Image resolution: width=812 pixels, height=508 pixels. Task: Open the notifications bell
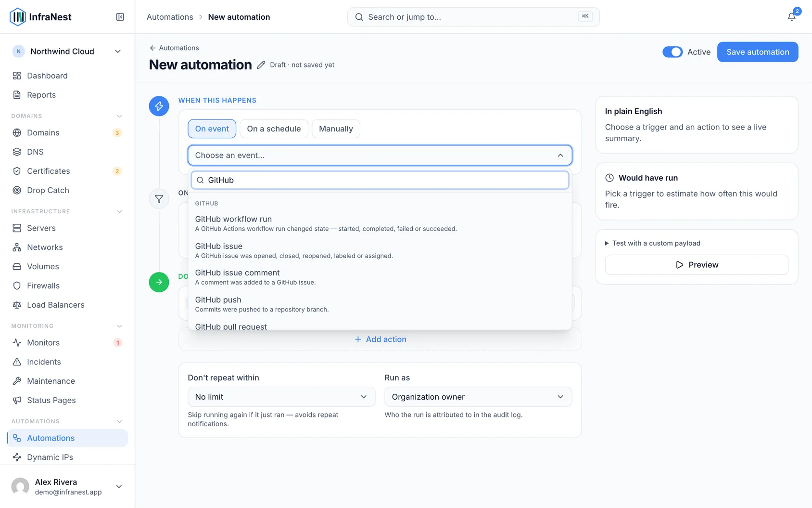click(791, 17)
